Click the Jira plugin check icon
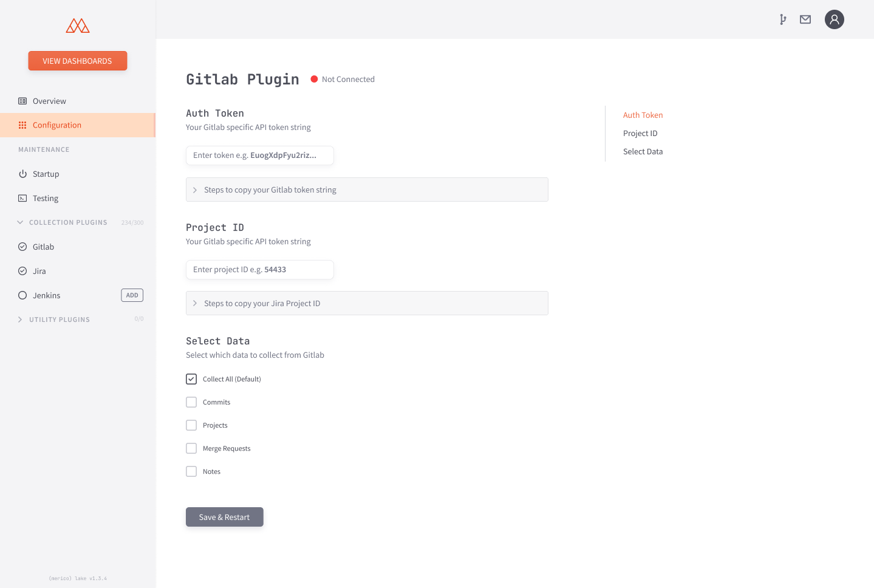Screen dimensions: 874x588 coord(22,271)
